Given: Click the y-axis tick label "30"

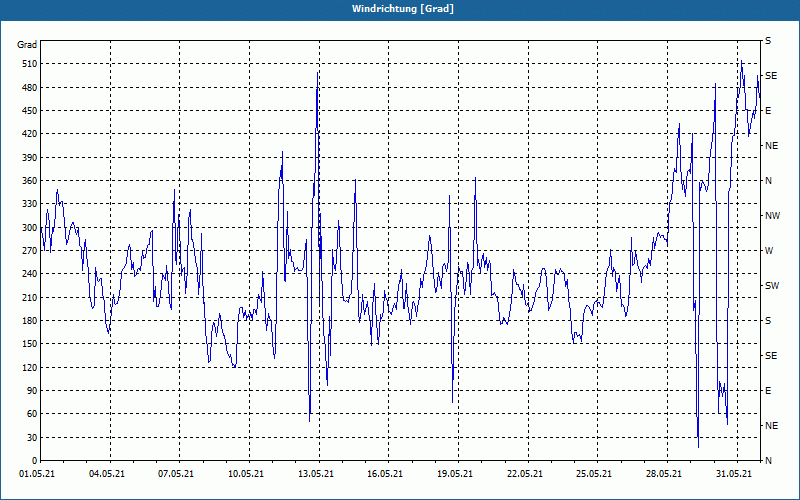Looking at the screenshot, I should pyautogui.click(x=31, y=437).
